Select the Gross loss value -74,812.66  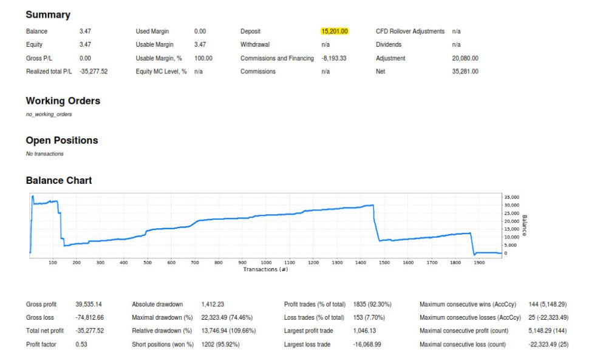(x=89, y=317)
